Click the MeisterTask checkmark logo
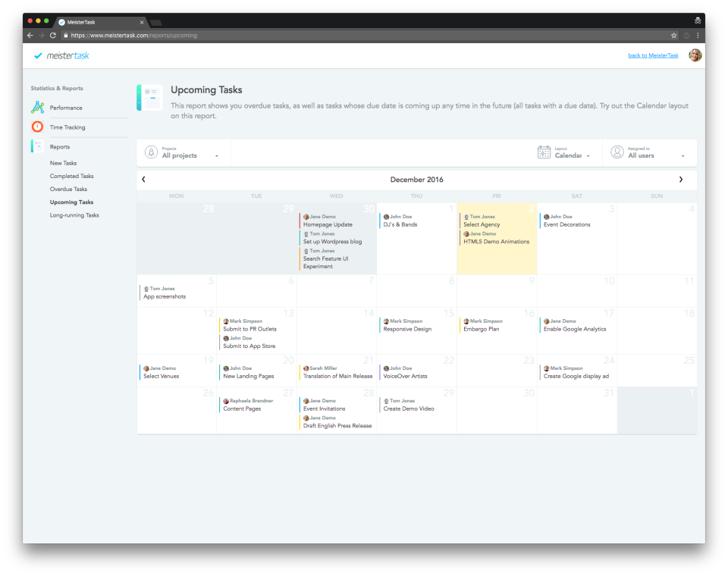Screen dimensions: 728x576 (38, 55)
